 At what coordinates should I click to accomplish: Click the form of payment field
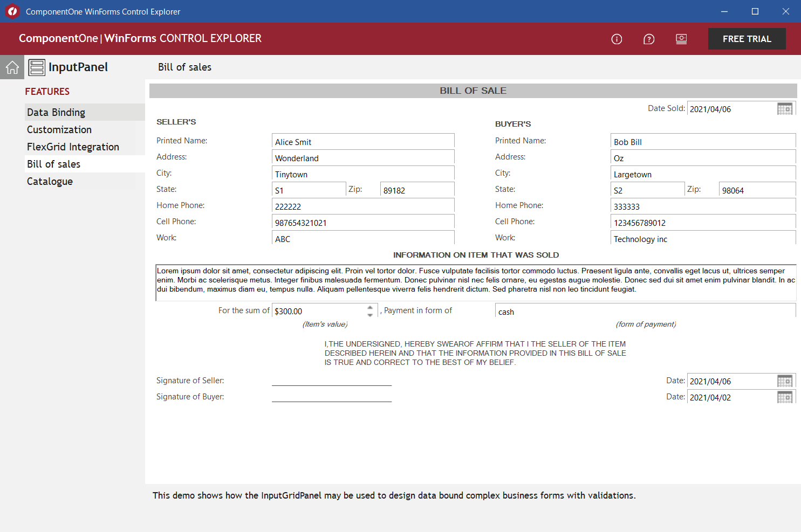(645, 311)
